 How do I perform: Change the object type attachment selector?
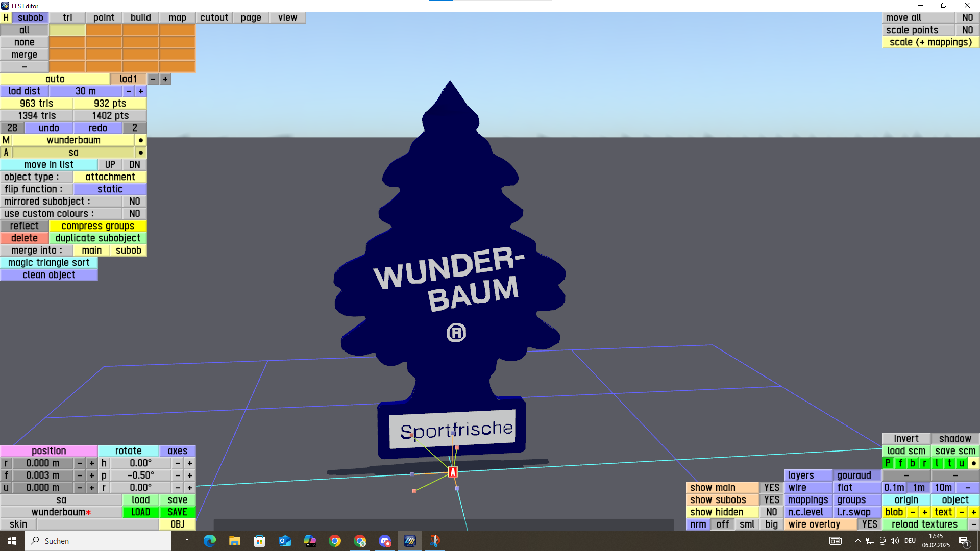point(110,177)
